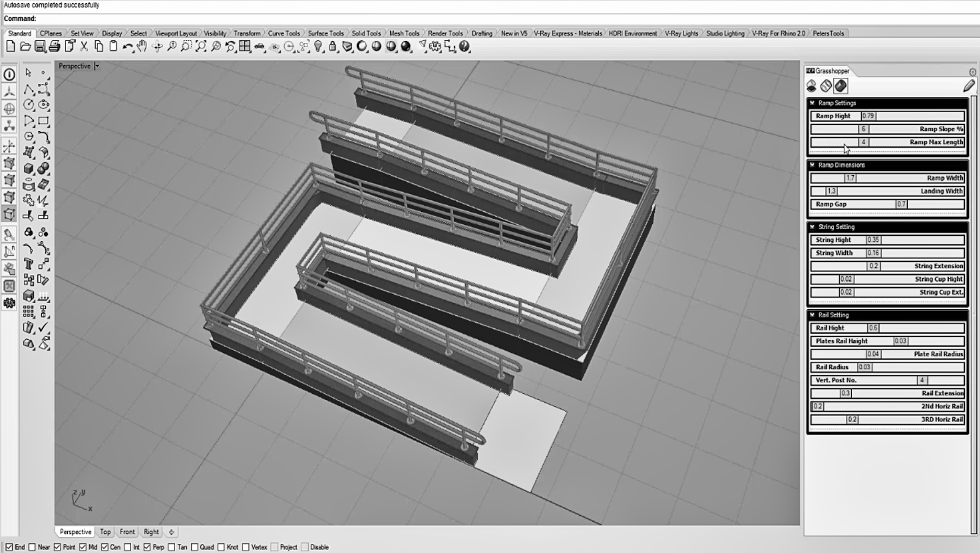Enable the Project osnap checkbox
This screenshot has width=980, height=553.
273,547
